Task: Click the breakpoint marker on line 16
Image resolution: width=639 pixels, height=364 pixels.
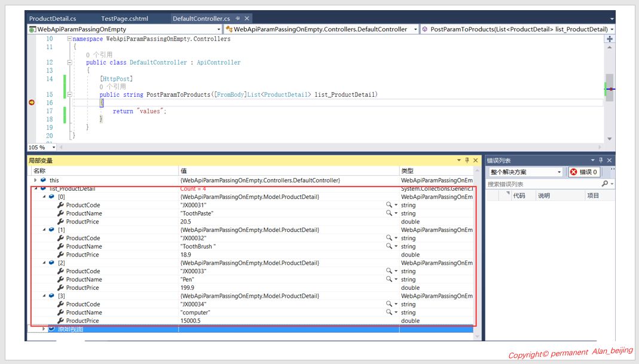Action: tap(32, 102)
